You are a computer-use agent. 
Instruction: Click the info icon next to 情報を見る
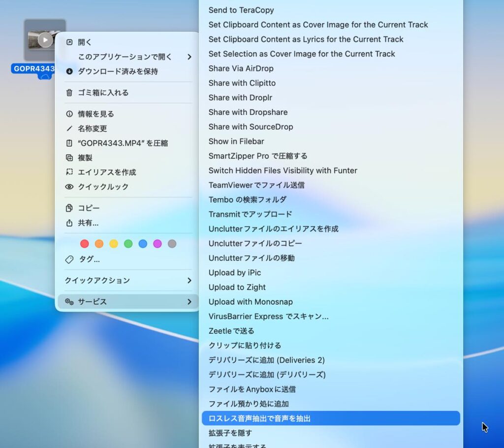(69, 114)
